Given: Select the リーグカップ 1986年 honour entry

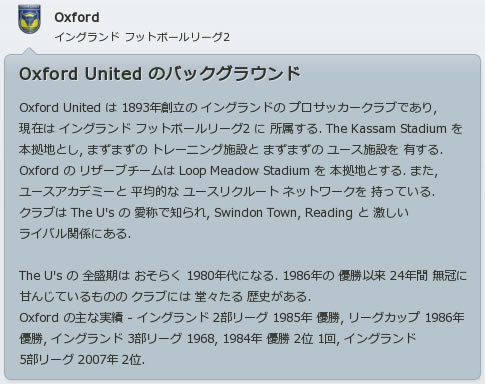Looking at the screenshot, I should point(406,317).
